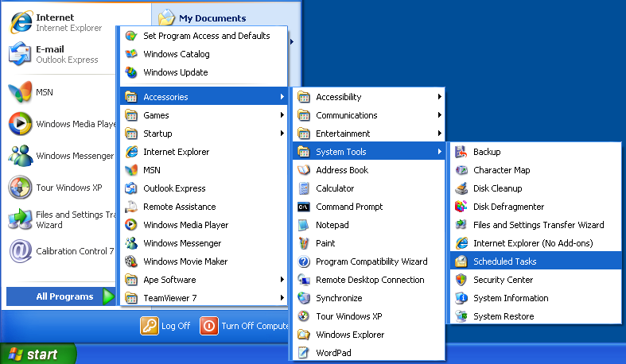Open System Information

(536, 298)
